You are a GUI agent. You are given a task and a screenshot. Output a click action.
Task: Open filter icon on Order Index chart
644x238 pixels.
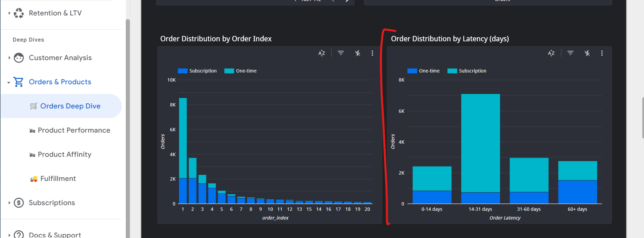[341, 53]
